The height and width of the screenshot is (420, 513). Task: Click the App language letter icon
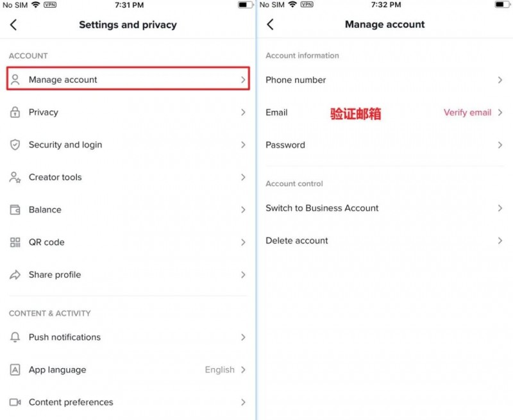[x=15, y=369]
